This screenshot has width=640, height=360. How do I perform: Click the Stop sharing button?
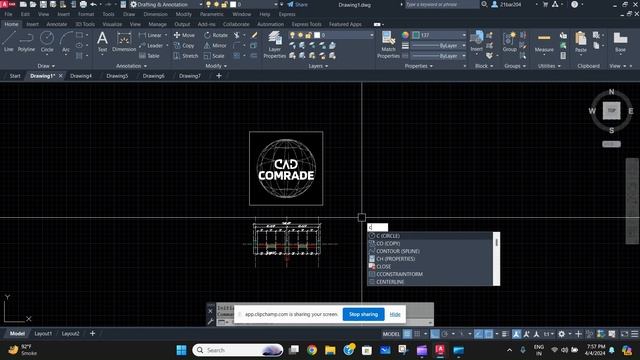(363, 314)
